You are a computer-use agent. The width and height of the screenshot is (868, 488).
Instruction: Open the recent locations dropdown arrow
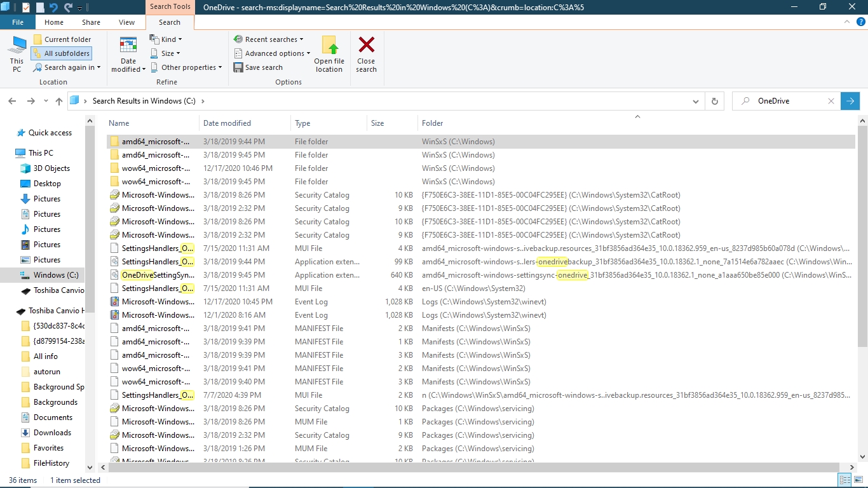(45, 101)
